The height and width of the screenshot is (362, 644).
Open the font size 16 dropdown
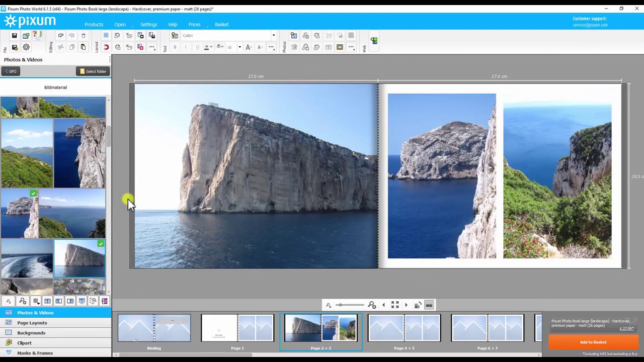point(239,47)
